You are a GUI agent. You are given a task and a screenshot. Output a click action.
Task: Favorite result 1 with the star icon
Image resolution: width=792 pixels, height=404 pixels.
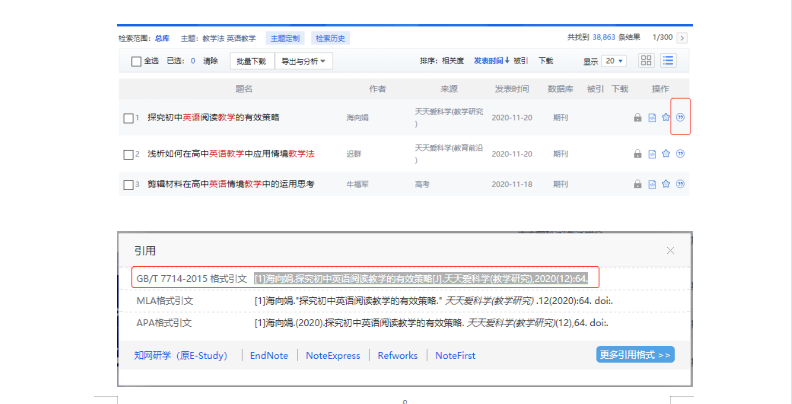click(666, 117)
